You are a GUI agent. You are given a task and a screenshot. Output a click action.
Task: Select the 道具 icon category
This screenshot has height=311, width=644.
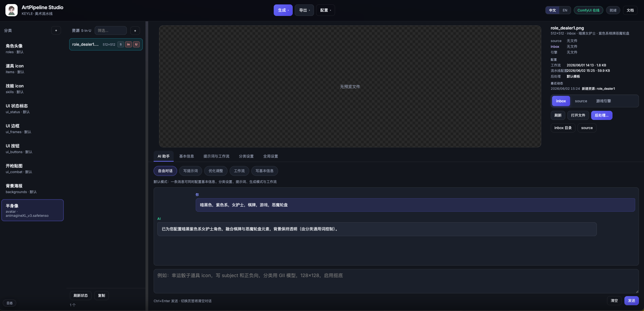point(33,69)
